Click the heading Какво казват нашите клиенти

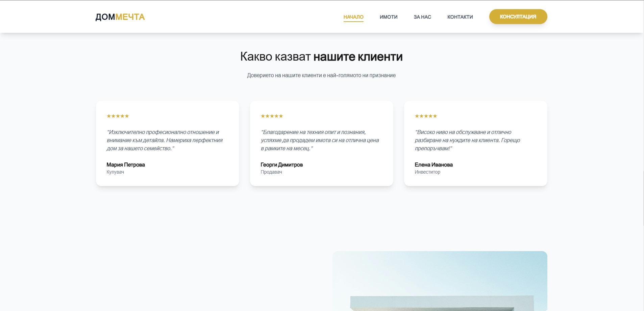click(x=321, y=57)
